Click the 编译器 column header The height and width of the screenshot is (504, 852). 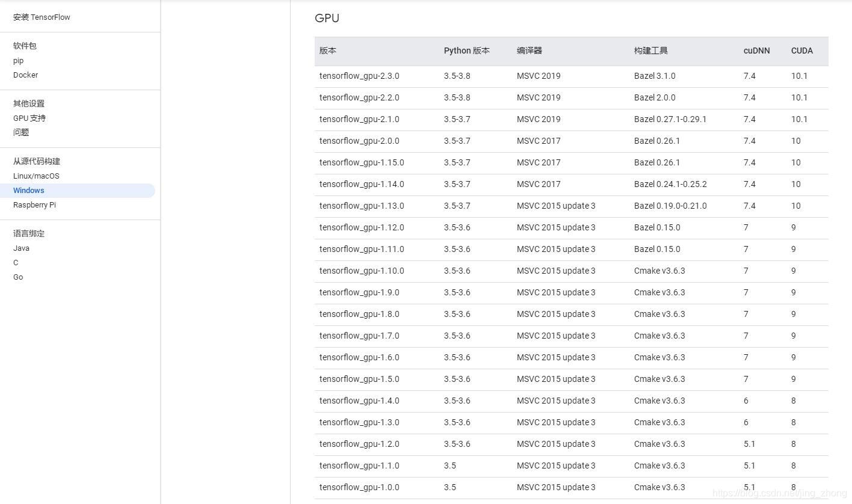coord(529,51)
